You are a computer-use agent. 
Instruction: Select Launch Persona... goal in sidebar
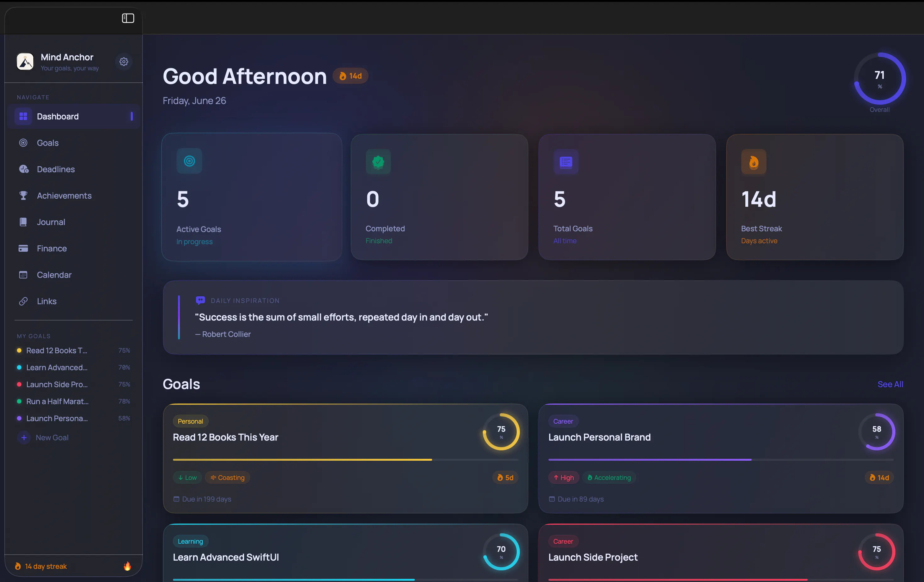click(x=73, y=418)
